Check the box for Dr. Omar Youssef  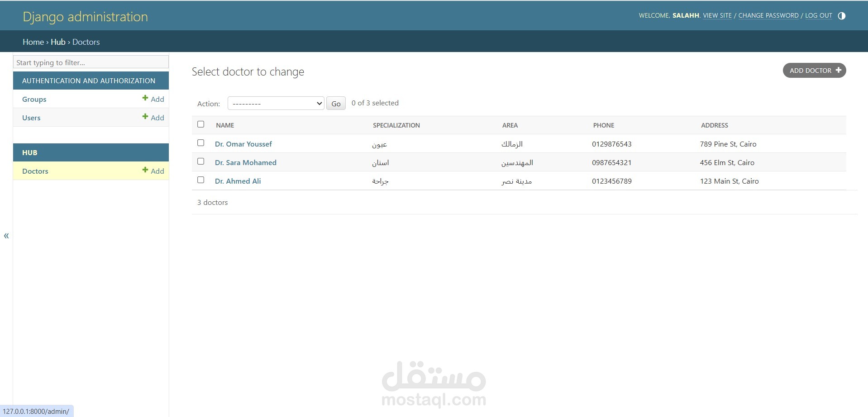[201, 143]
